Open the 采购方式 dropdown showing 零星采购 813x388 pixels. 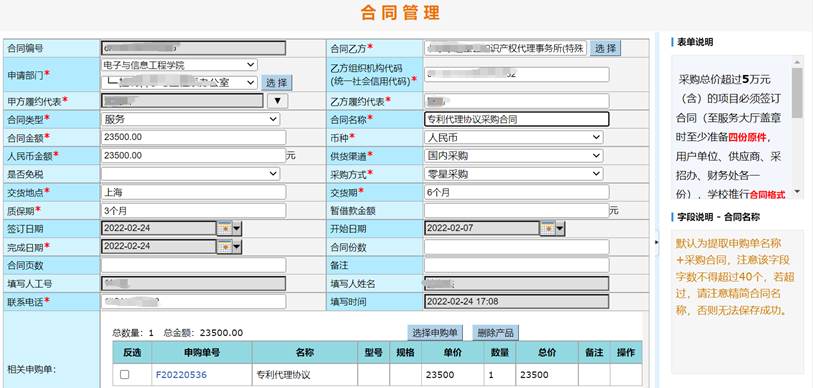[x=513, y=174]
